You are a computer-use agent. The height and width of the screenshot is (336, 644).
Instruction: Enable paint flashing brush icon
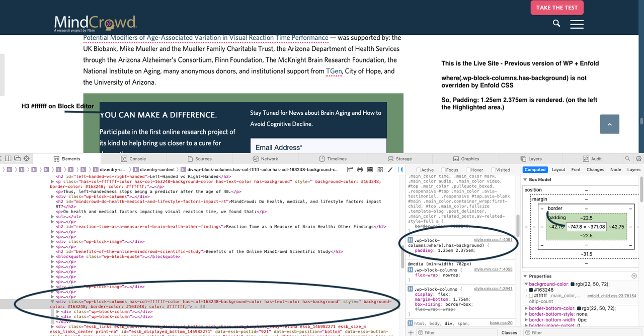[389, 170]
